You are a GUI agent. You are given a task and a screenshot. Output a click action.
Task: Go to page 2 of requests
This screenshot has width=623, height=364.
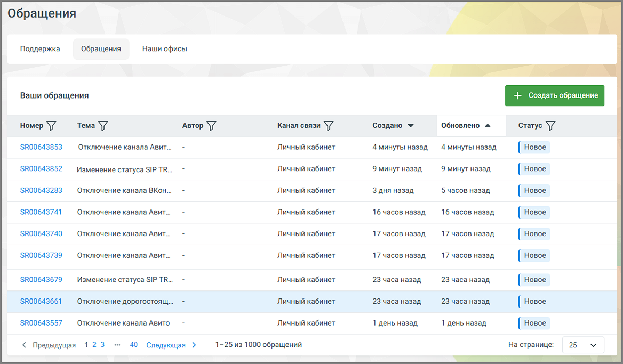pos(94,345)
